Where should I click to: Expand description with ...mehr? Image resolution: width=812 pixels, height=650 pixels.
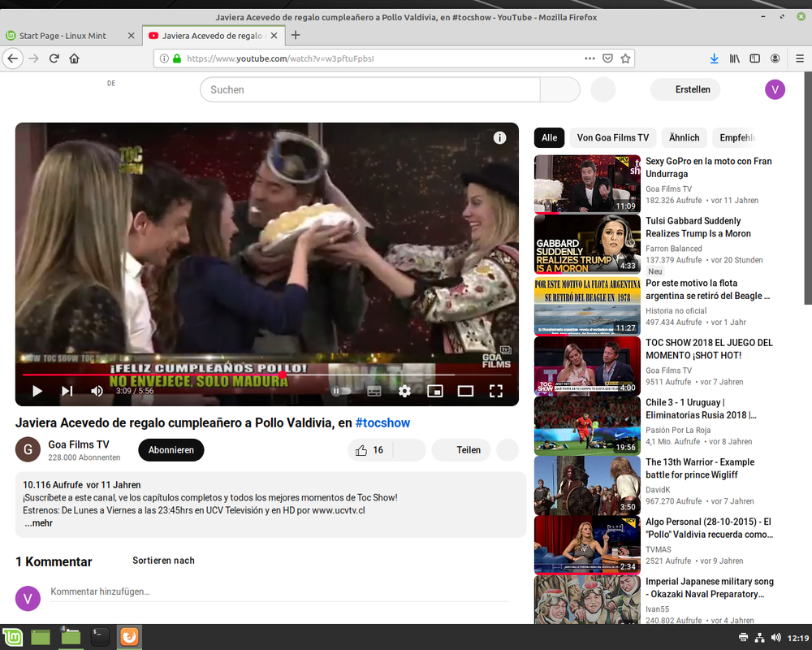pos(38,523)
